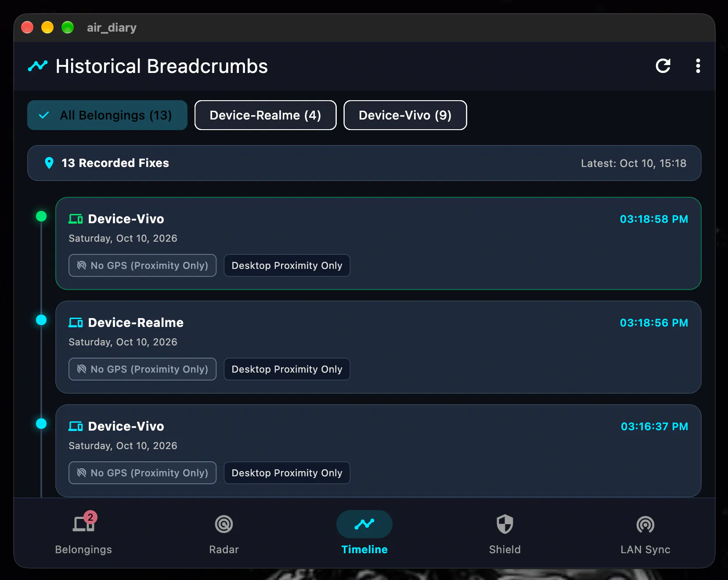The height and width of the screenshot is (580, 728).
Task: Click the No GPS chip on 03:18:58 PM card
Action: pos(143,265)
